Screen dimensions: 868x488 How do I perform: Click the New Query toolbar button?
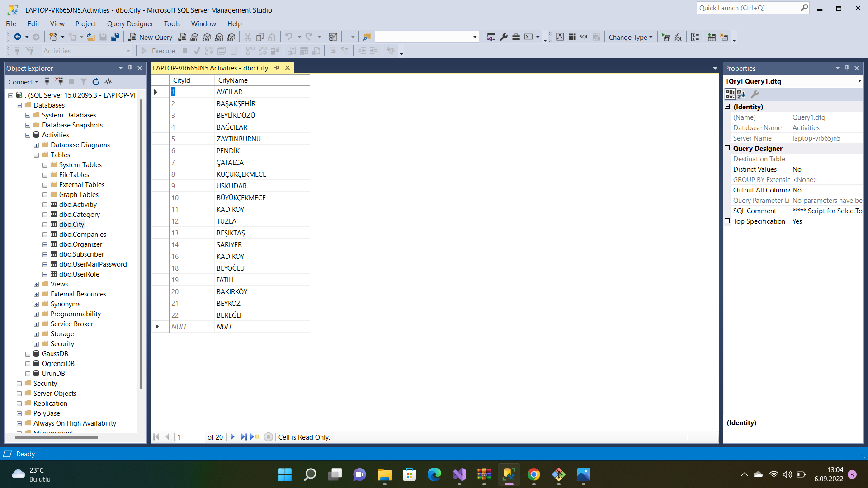pos(150,37)
